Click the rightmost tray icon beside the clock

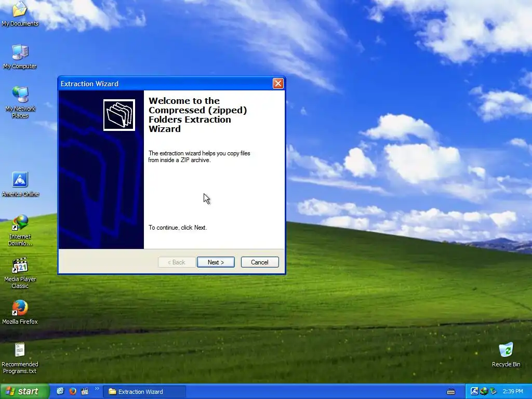[x=493, y=391]
